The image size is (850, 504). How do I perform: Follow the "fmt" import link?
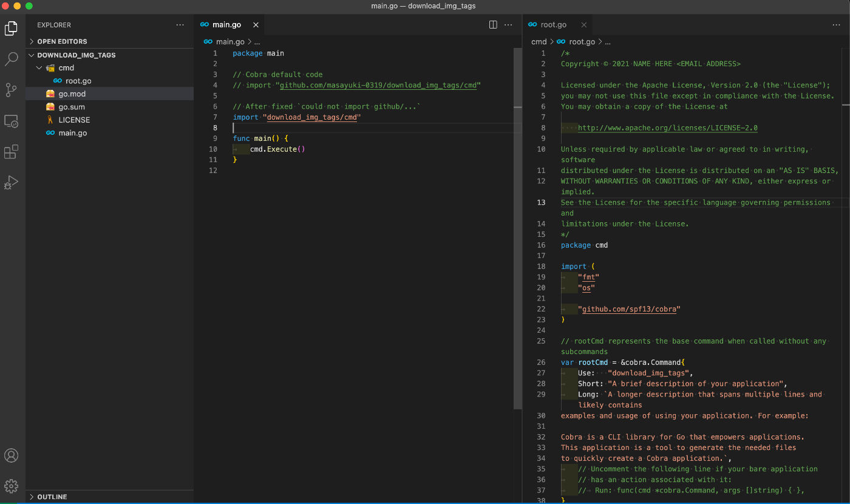pyautogui.click(x=589, y=277)
